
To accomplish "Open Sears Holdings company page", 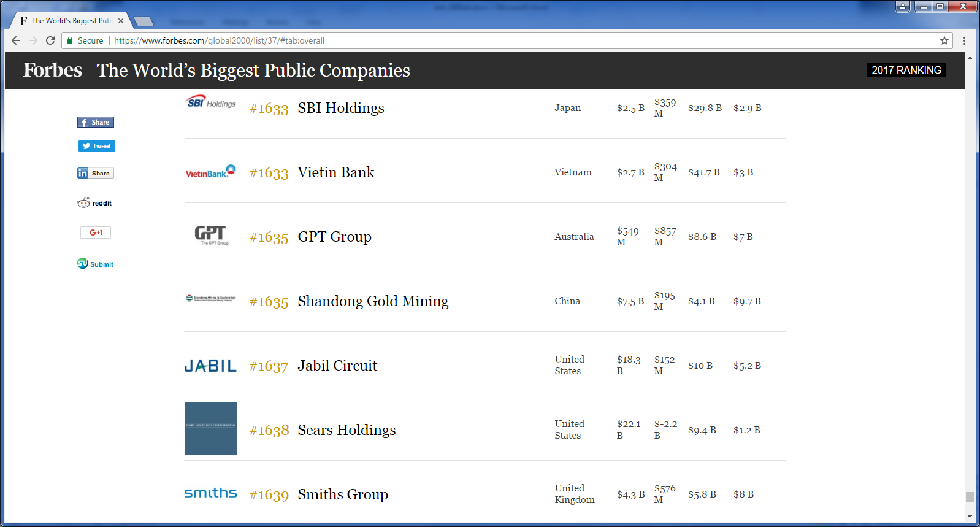I will [x=347, y=430].
